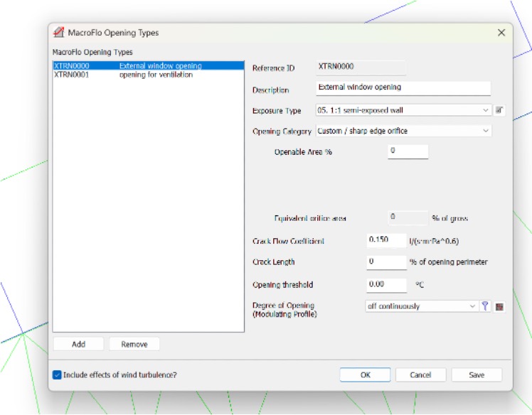Click the Save button
The height and width of the screenshot is (415, 532).
(x=477, y=375)
